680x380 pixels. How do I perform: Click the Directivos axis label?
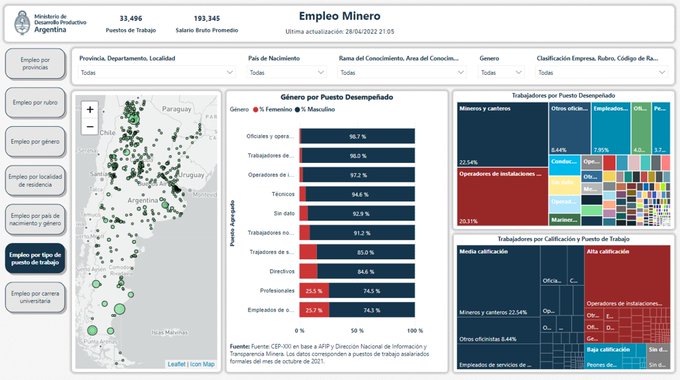(282, 271)
